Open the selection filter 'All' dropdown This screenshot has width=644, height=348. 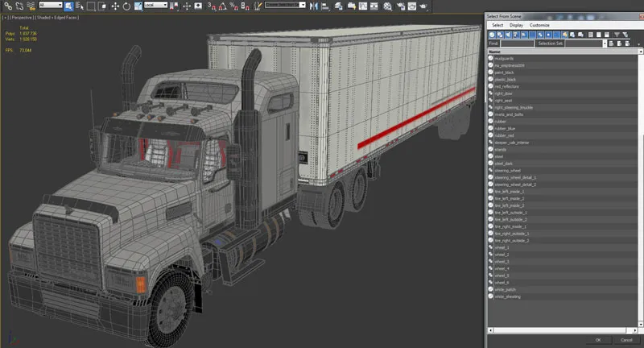coord(49,5)
